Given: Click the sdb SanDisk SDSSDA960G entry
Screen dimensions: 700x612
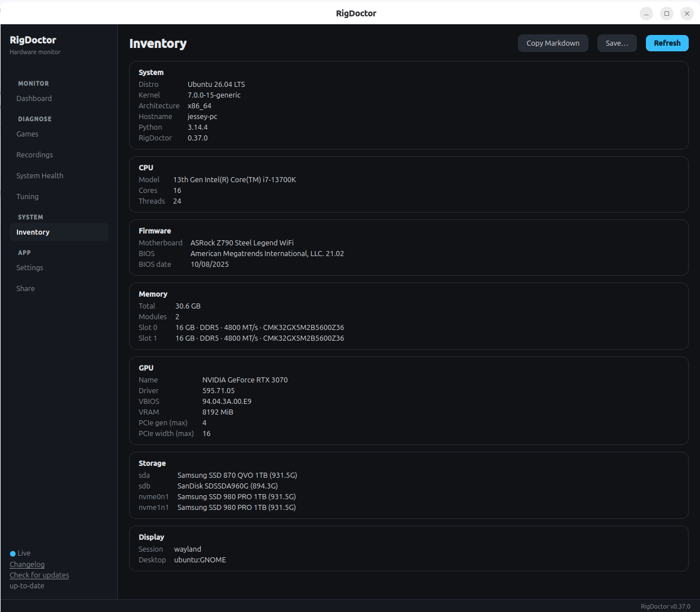Looking at the screenshot, I should coord(228,486).
